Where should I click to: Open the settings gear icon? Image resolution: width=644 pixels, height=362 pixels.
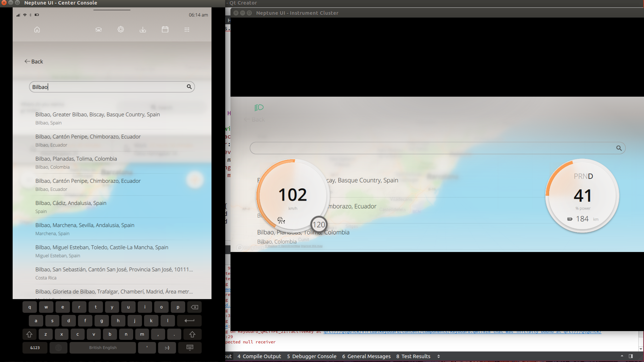coord(121,30)
